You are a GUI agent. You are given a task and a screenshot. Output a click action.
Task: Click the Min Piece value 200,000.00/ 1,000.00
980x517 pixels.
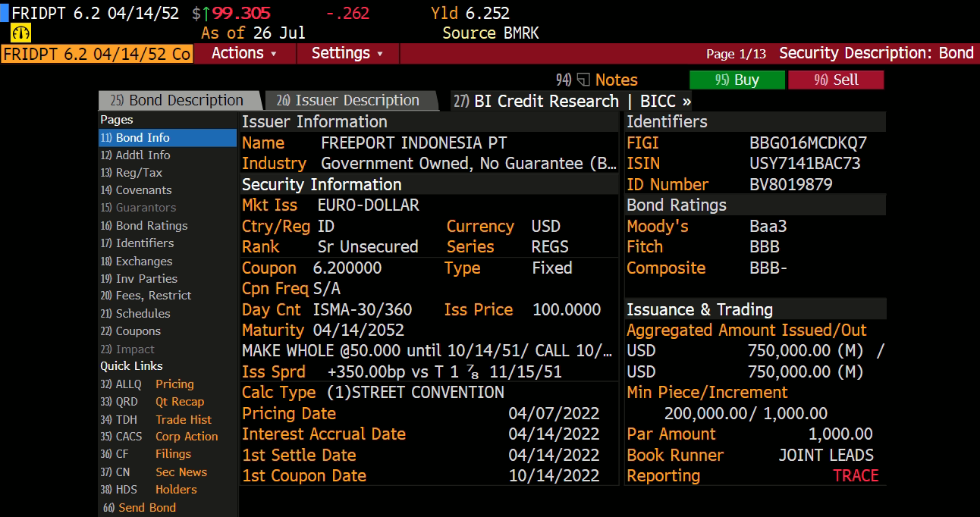tap(746, 414)
